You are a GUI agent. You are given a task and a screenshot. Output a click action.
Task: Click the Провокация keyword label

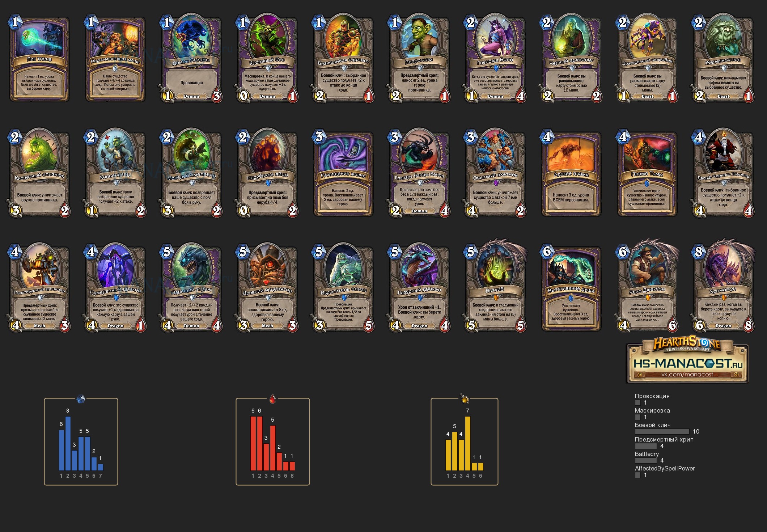tap(652, 396)
